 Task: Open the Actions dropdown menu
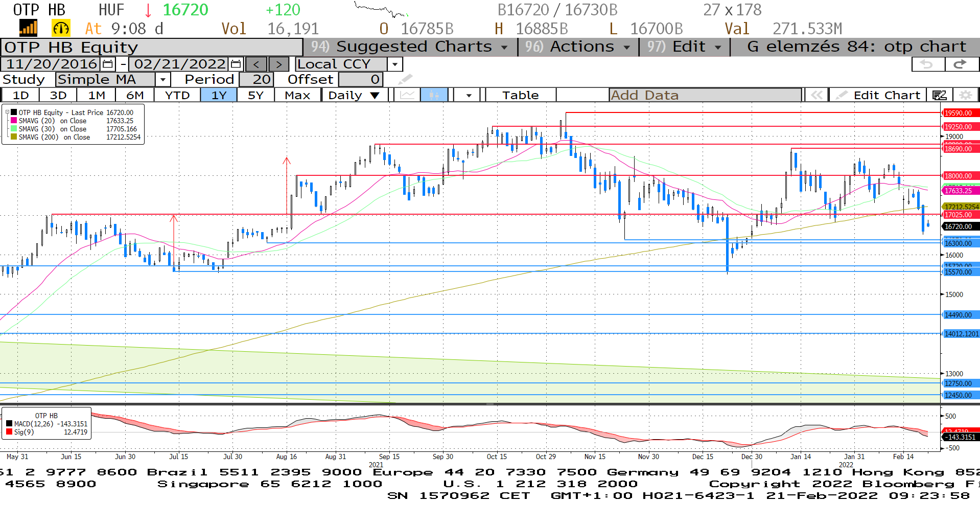(579, 47)
